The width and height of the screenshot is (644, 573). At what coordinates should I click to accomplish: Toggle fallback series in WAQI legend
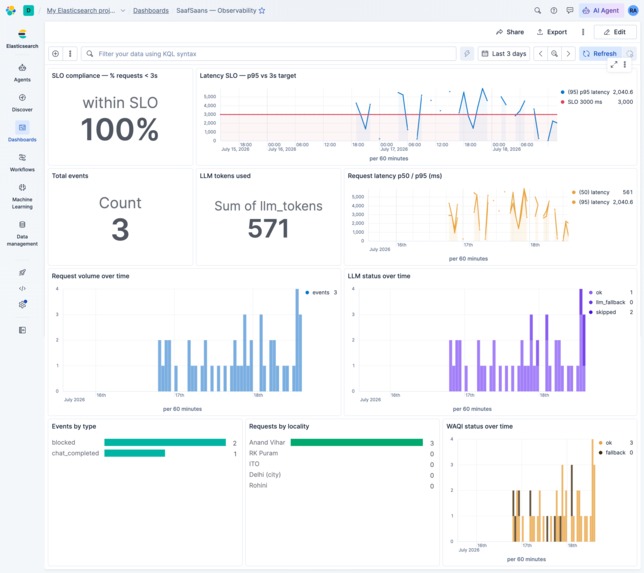pos(615,453)
